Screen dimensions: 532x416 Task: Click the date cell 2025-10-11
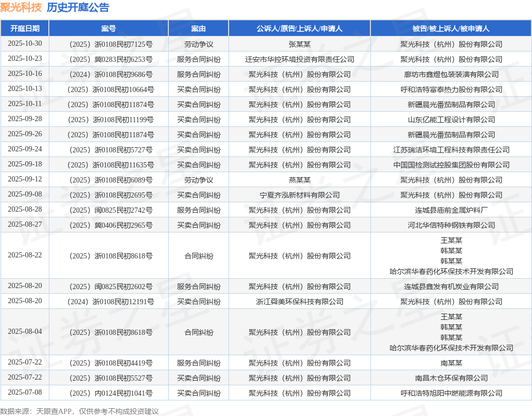(x=25, y=104)
